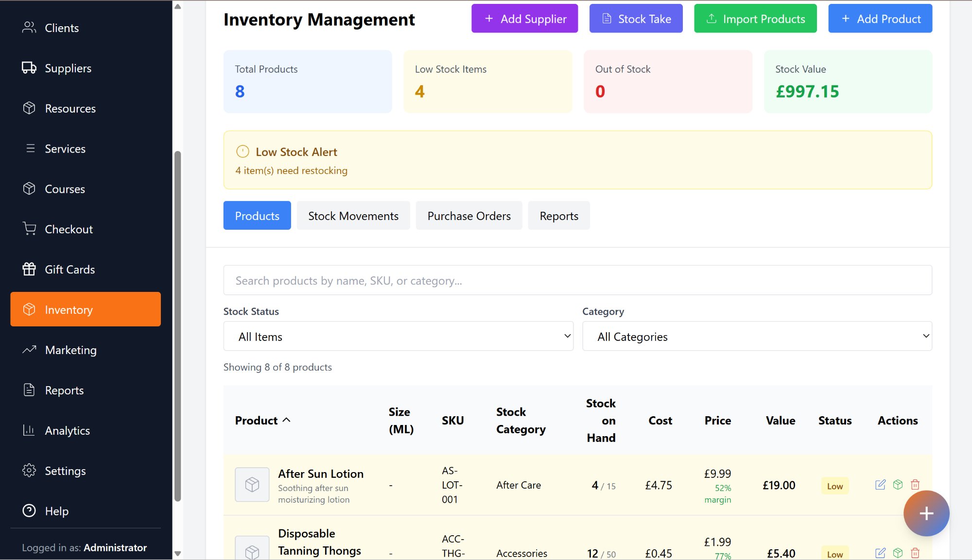Click the Add Supplier button
Screen dimensions: 972x560
click(x=524, y=18)
